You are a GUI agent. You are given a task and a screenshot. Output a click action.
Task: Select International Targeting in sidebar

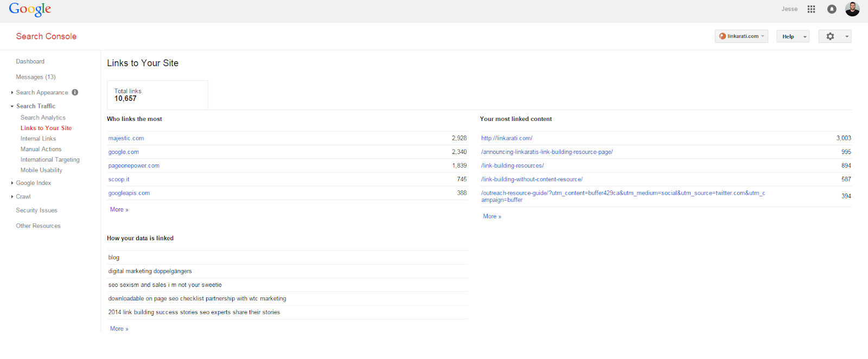pos(50,160)
